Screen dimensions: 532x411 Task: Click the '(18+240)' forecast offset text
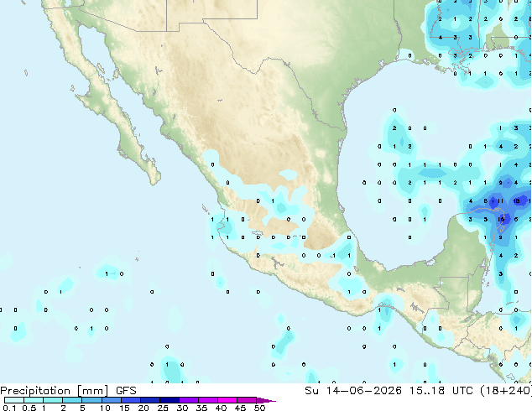506,391
